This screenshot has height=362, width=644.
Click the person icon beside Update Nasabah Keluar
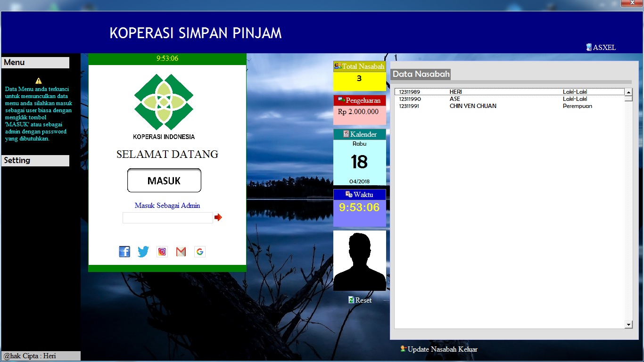coord(403,349)
